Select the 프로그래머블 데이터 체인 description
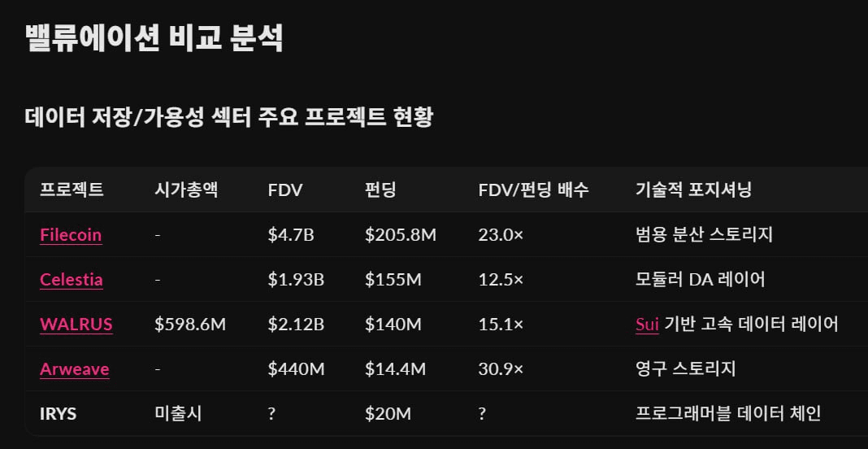This screenshot has height=449, width=868. (728, 413)
